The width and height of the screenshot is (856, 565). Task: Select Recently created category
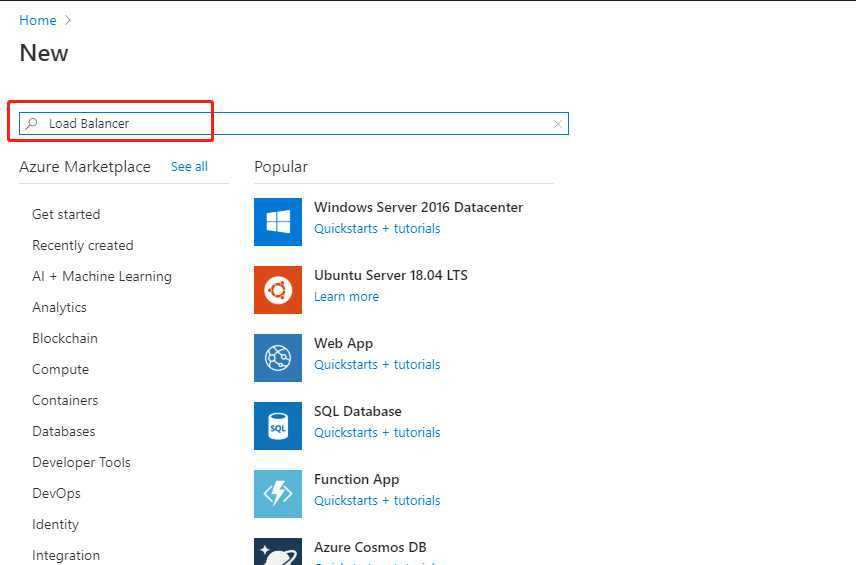(82, 246)
